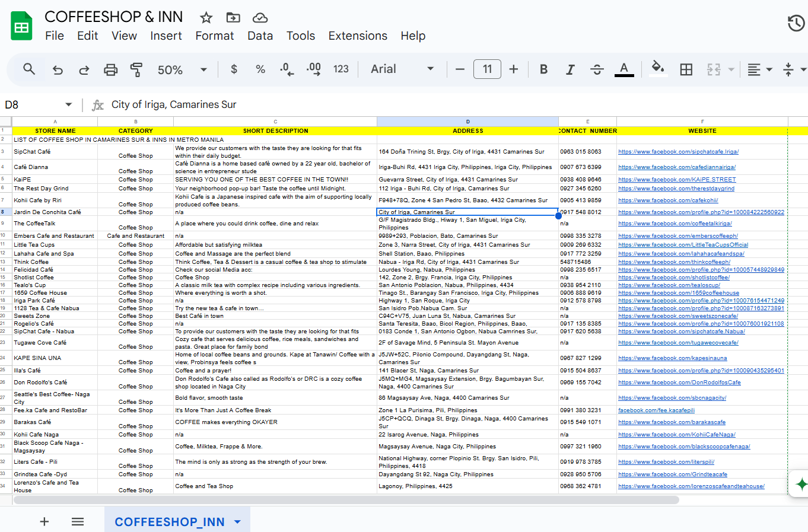This screenshot has height=532, width=808.
Task: Open COFFEESHOP_INN tab dropdown arrow
Action: coord(237,522)
